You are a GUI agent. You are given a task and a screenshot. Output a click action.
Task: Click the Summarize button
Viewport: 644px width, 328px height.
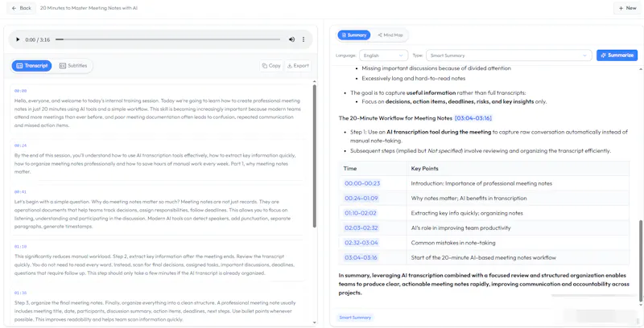(617, 55)
